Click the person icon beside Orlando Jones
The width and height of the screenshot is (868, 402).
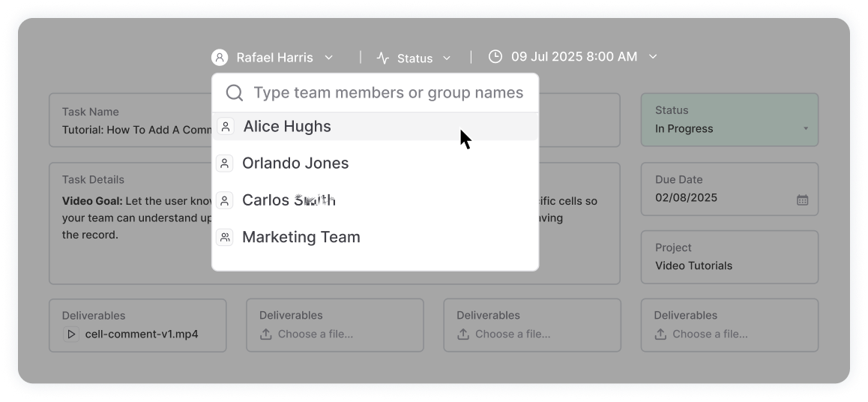point(225,163)
